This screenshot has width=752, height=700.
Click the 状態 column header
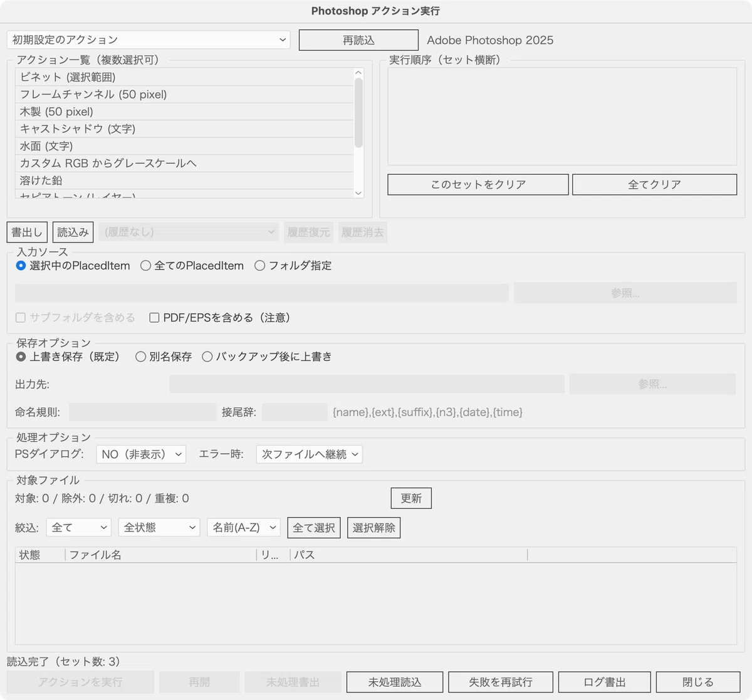[x=40, y=555]
